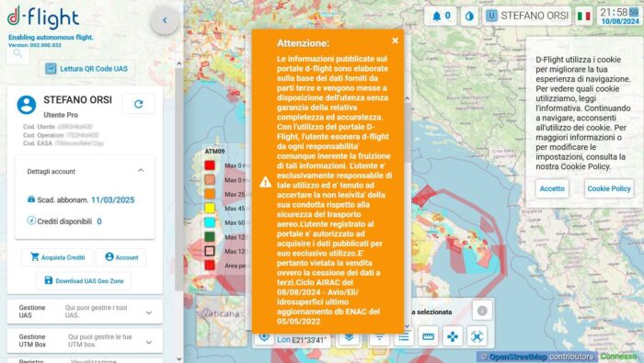Click the Connesso status label
The height and width of the screenshot is (363, 644).
(618, 357)
